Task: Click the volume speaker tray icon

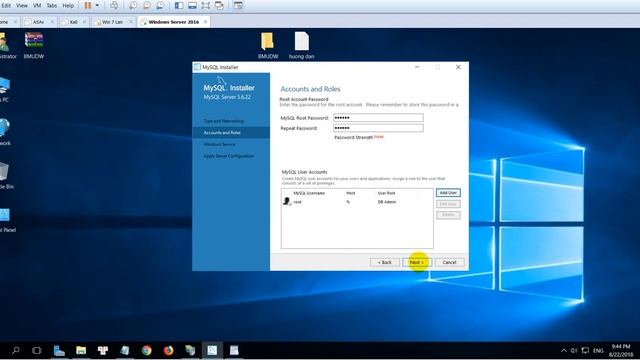Action: click(x=573, y=351)
